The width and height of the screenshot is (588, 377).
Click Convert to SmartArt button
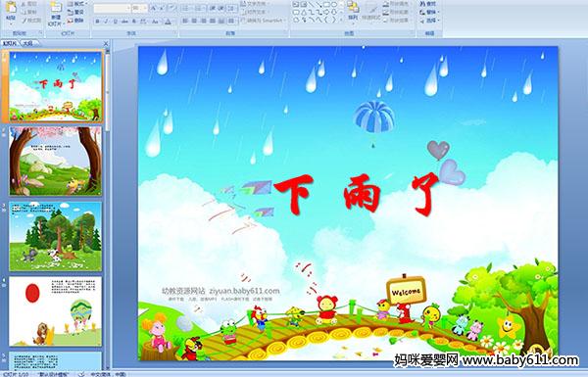[264, 21]
